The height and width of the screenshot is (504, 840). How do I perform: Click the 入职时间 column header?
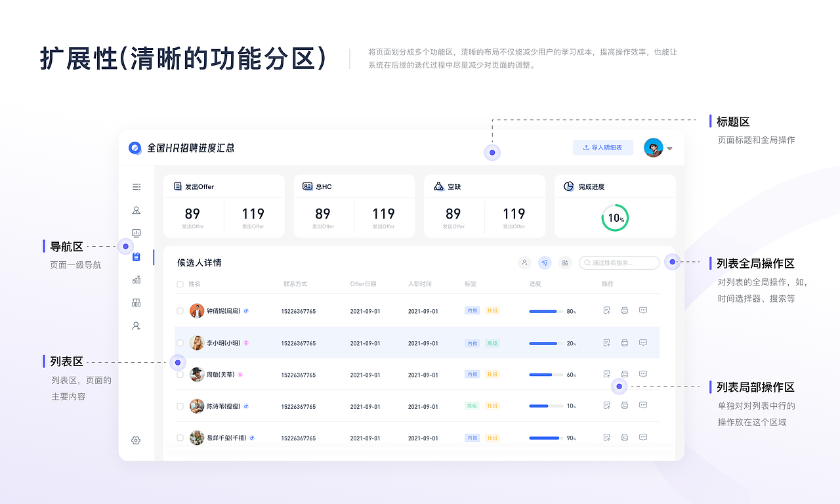(x=420, y=284)
